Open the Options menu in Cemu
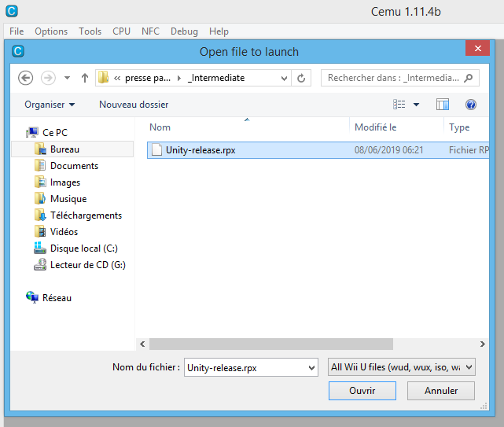 (51, 31)
